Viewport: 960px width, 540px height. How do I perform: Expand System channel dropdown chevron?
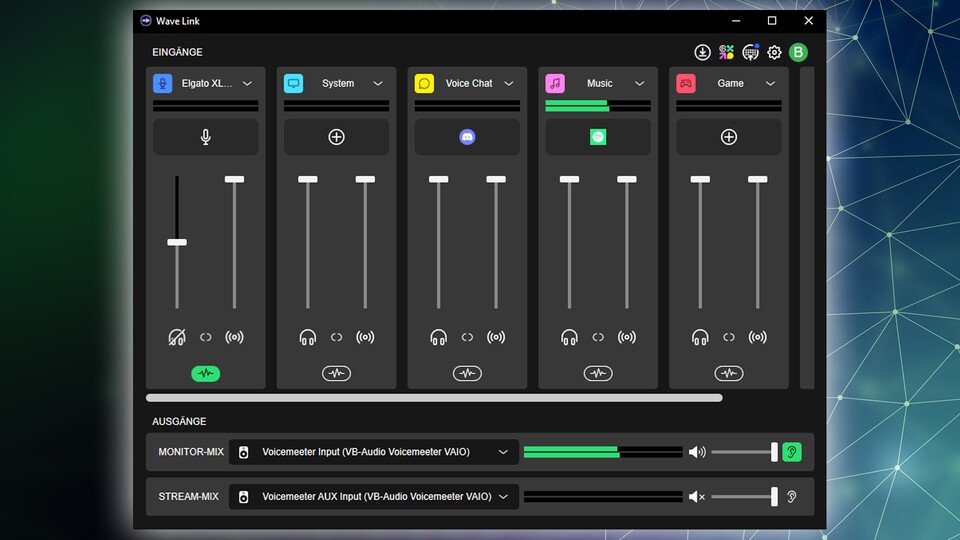coord(378,83)
